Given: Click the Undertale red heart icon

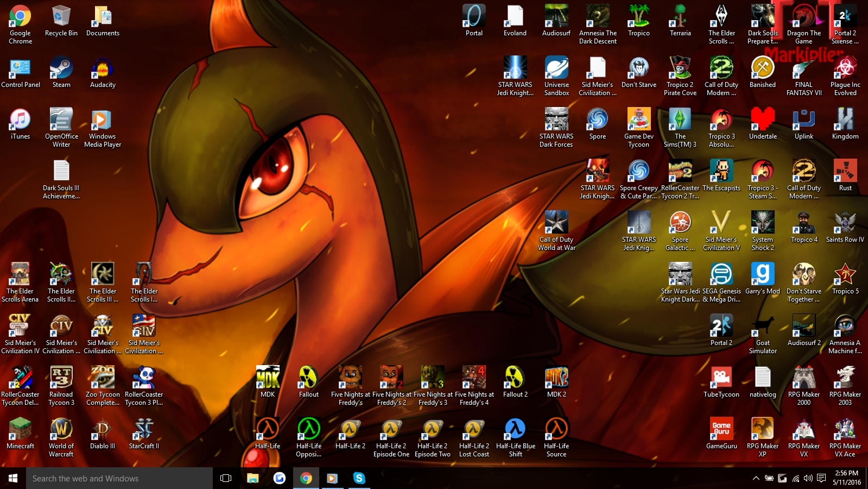Looking at the screenshot, I should (763, 124).
